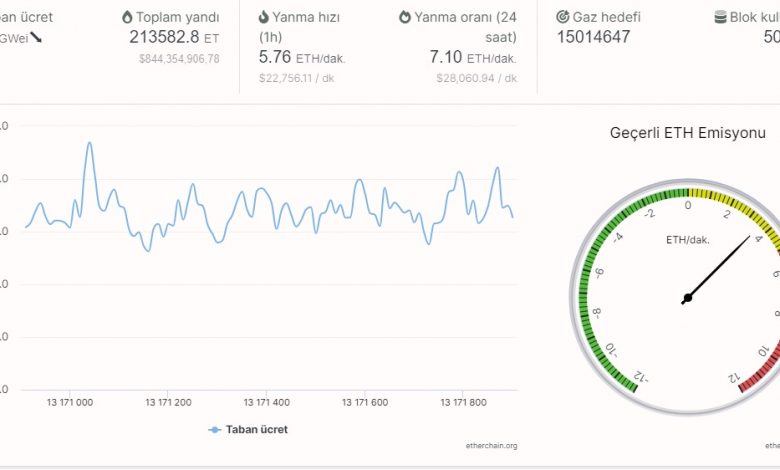The image size is (780, 470).
Task: Open the etherchain.org chart credit link
Action: coord(493,445)
